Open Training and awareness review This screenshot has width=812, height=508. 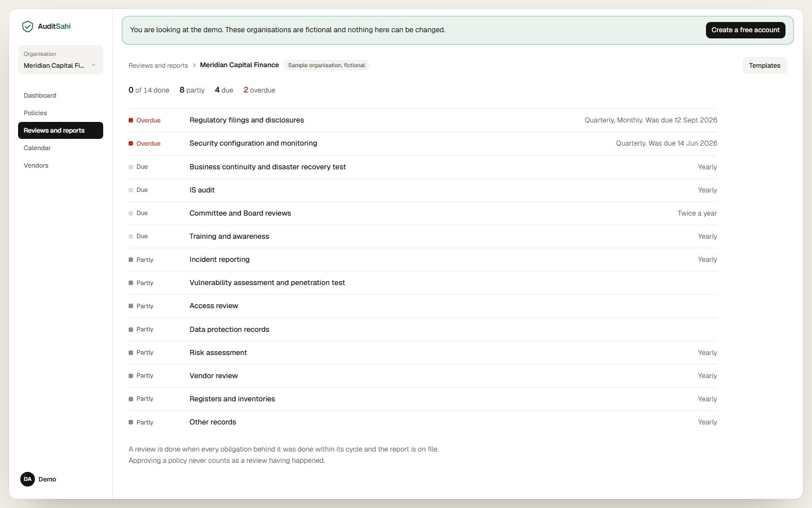click(423, 237)
